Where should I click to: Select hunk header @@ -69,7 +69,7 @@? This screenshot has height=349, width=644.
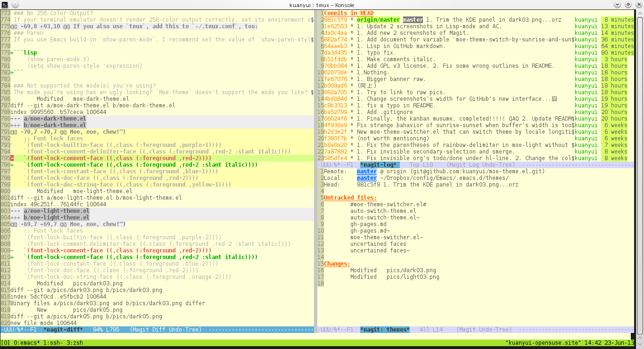(68, 224)
